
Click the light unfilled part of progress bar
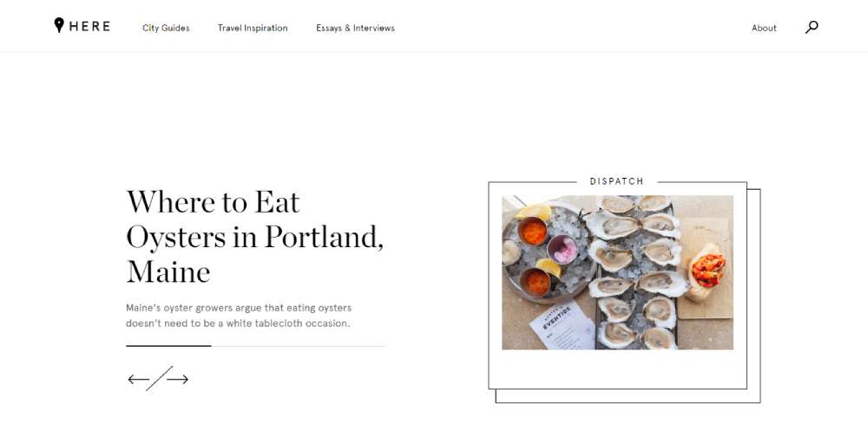(x=298, y=346)
